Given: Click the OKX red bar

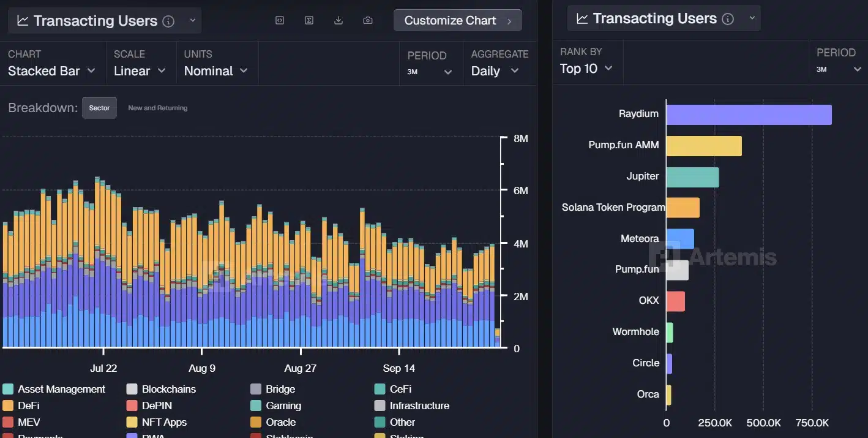Looking at the screenshot, I should (x=676, y=301).
